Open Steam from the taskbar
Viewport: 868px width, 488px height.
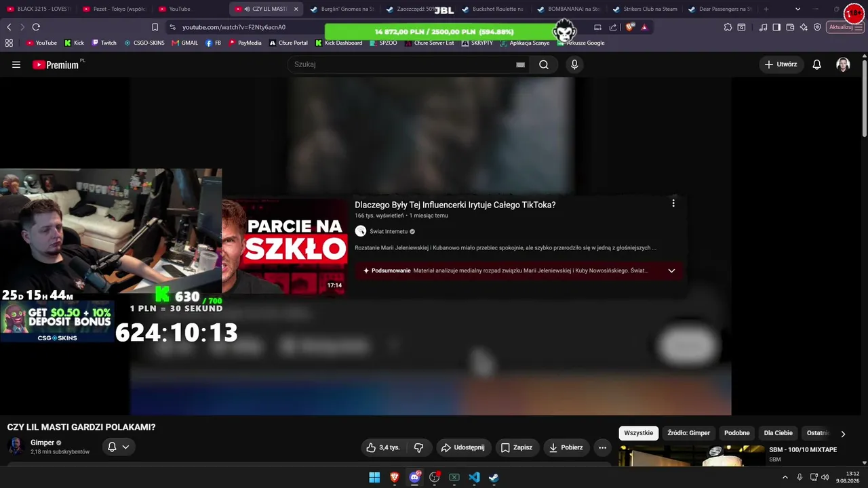coord(494,477)
